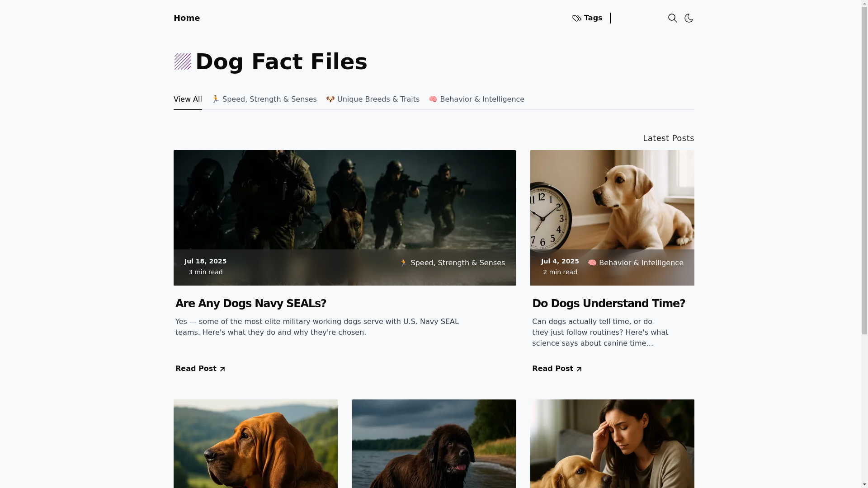Click the Speed, Strength & Senses category on Navy SEALs card
Screen dimensions: 868x488
pos(453,263)
